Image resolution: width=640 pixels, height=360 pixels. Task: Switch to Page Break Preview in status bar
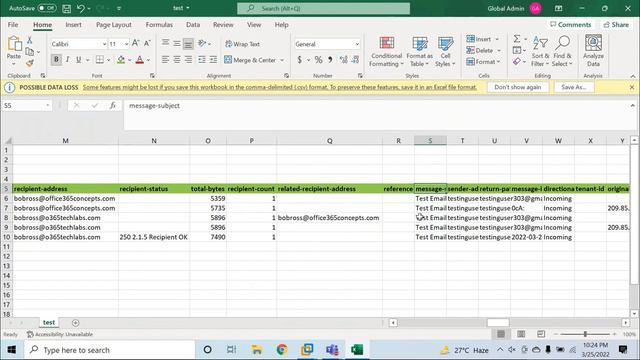541,334
